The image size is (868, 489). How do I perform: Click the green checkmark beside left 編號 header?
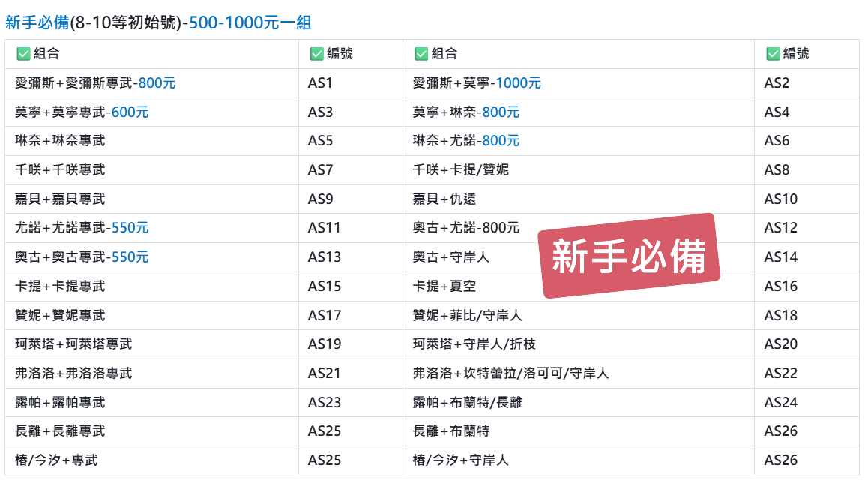316,54
